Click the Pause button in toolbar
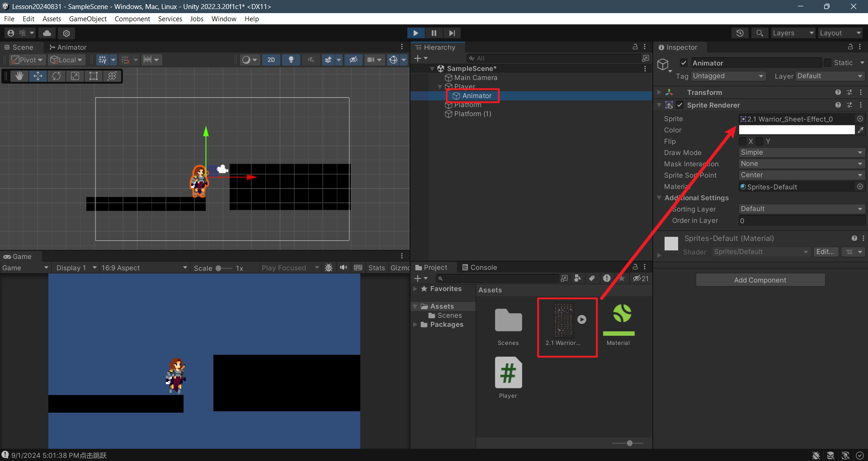Image resolution: width=868 pixels, height=461 pixels. pyautogui.click(x=434, y=33)
